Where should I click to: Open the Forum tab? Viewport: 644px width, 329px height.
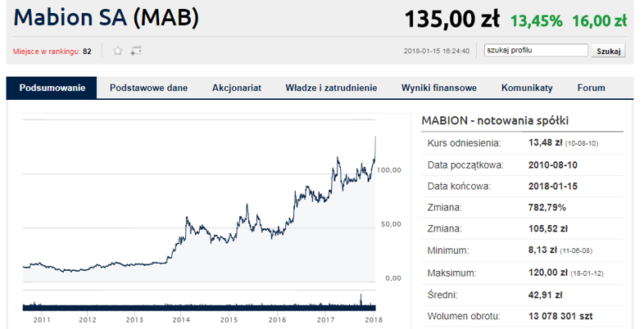591,88
